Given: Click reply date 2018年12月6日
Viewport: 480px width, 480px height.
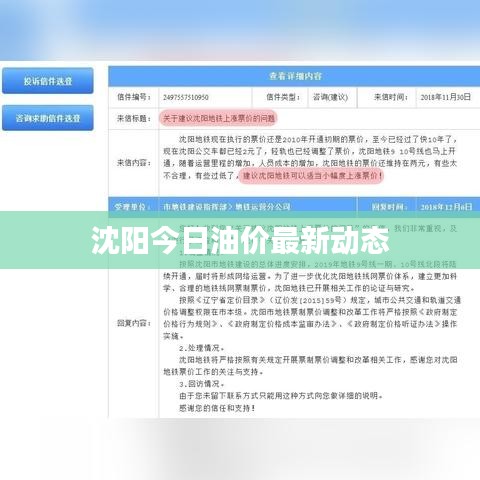Looking at the screenshot, I should click(446, 207).
